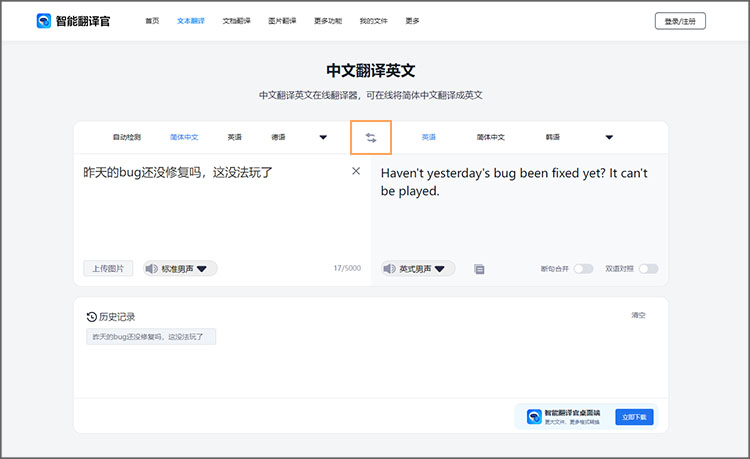
Task: Select 韩语 as target language
Action: (x=552, y=137)
